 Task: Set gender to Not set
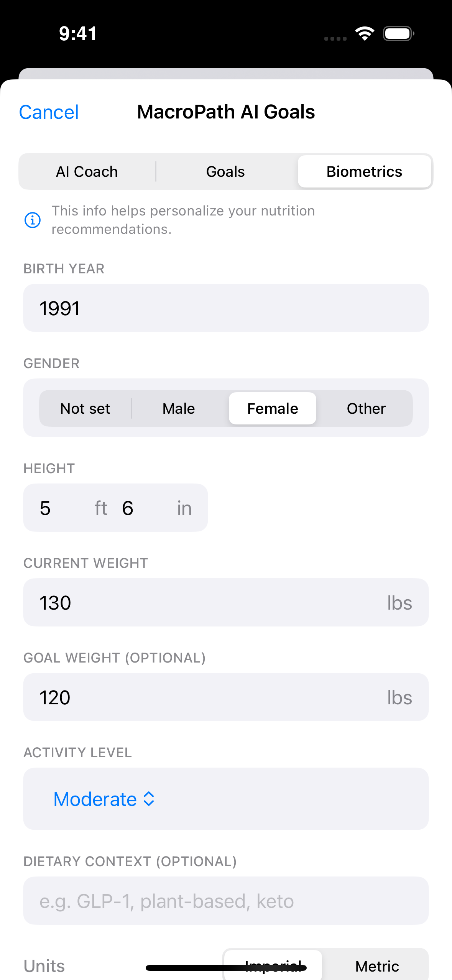85,408
